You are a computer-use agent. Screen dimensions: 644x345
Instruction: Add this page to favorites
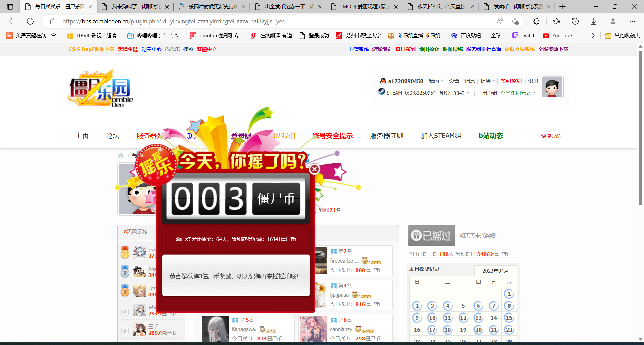click(x=515, y=21)
